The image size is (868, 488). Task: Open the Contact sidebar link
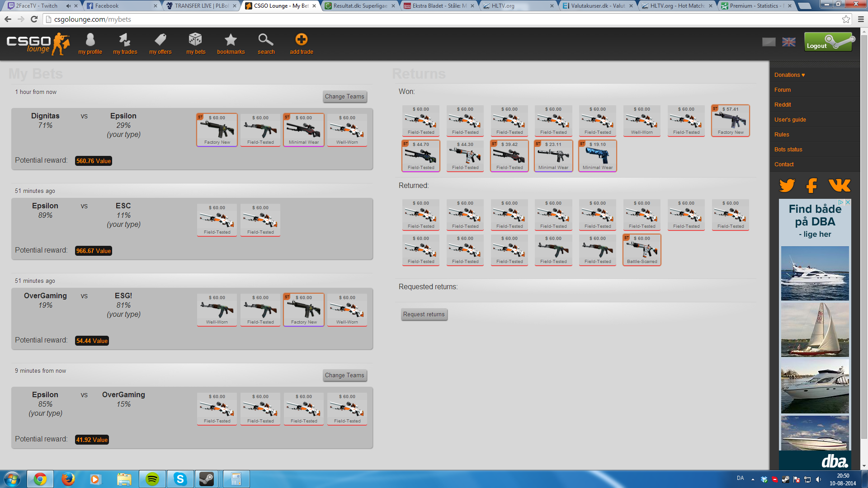point(784,164)
